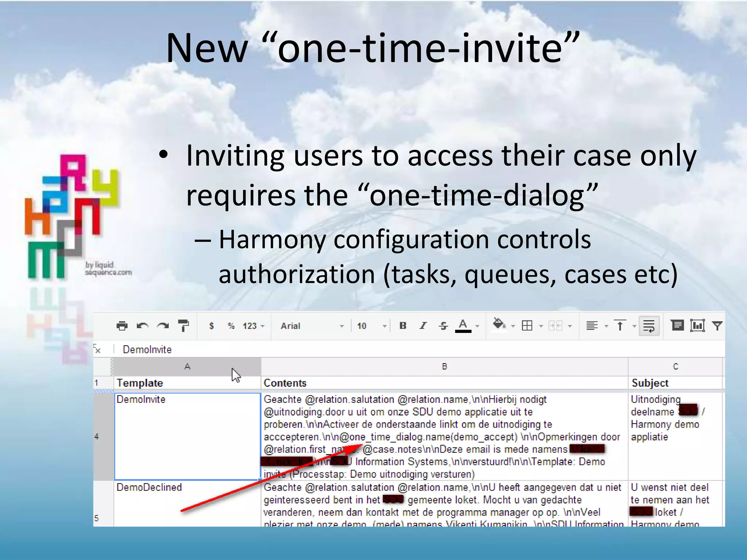The image size is (747, 560).
Task: Expand the fill color dropdown arrow
Action: tap(512, 326)
